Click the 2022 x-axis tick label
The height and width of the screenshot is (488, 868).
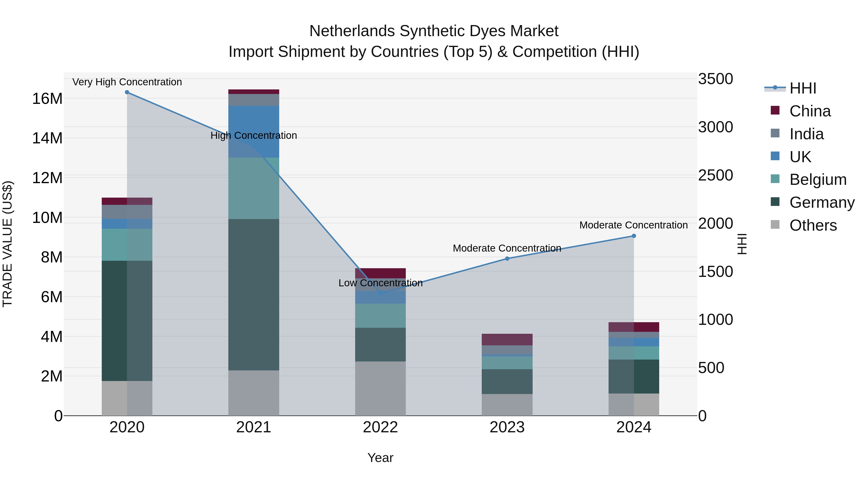point(380,427)
